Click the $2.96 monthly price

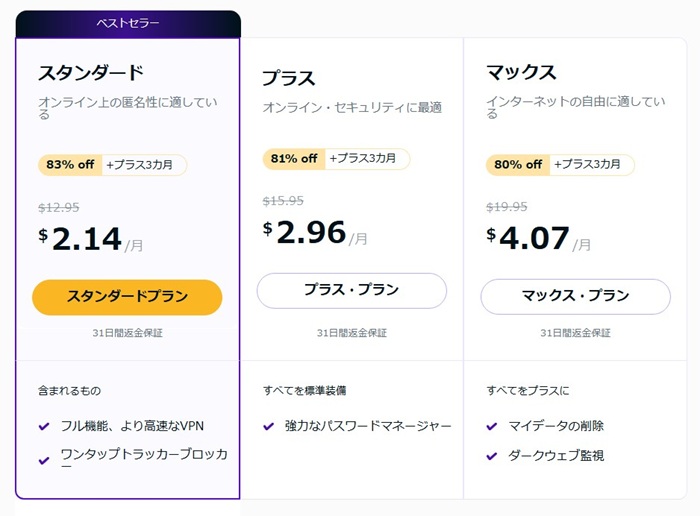(x=310, y=233)
